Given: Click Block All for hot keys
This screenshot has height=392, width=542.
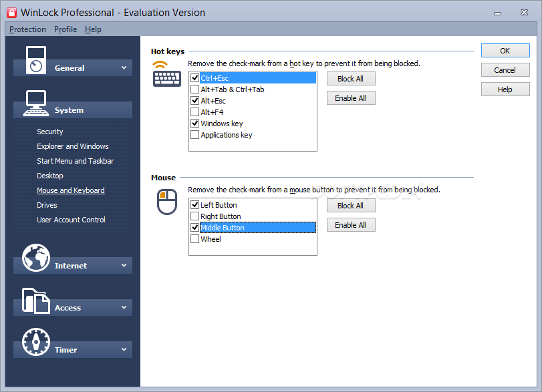Looking at the screenshot, I should pos(351,79).
